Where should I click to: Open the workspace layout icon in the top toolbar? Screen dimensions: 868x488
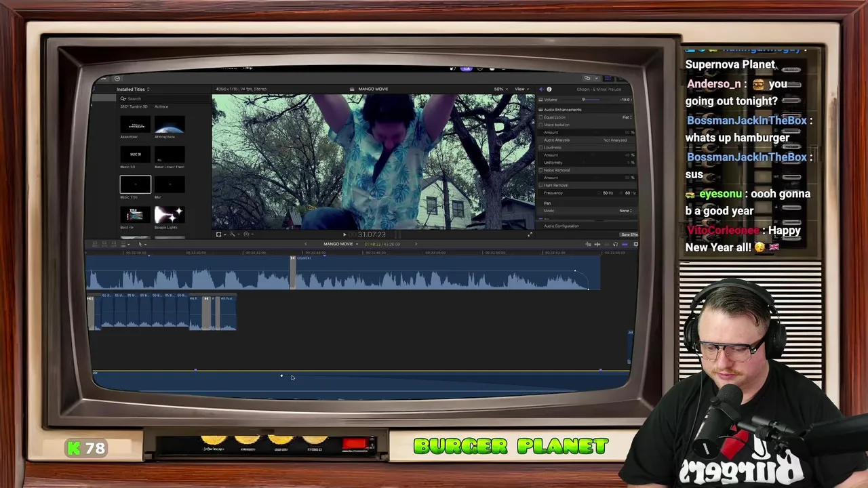[587, 78]
